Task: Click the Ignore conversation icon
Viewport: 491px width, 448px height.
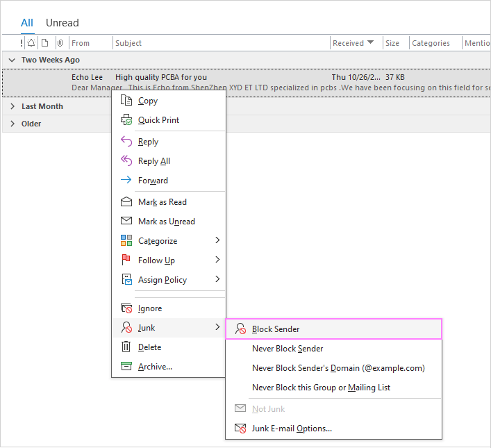Action: 126,308
